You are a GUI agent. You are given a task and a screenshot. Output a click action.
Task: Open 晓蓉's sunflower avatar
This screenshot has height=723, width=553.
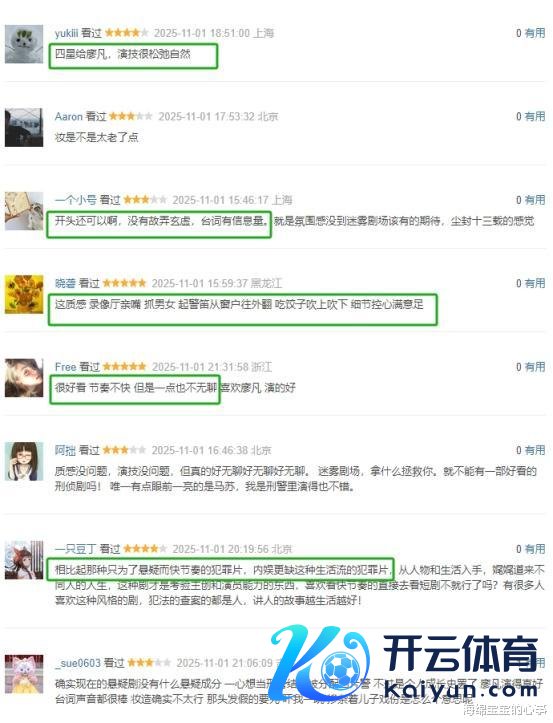[24, 295]
